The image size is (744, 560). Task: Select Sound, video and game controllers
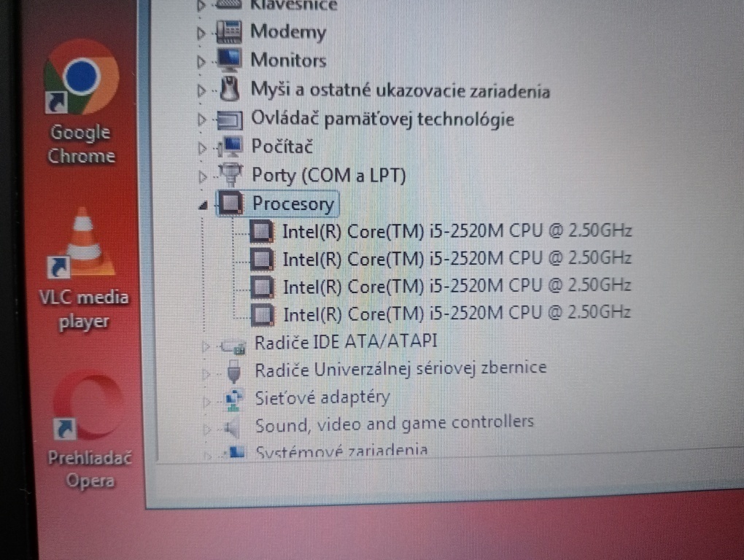click(394, 422)
